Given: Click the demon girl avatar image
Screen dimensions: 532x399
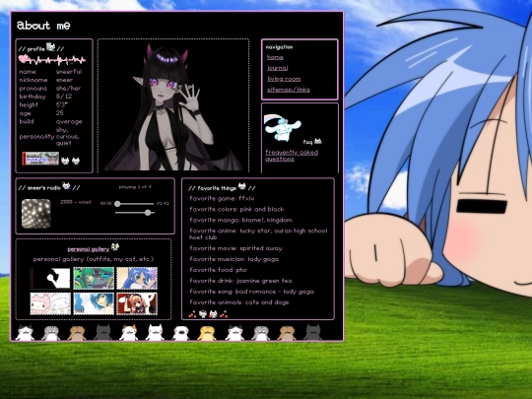Looking at the screenshot, I should click(173, 107).
